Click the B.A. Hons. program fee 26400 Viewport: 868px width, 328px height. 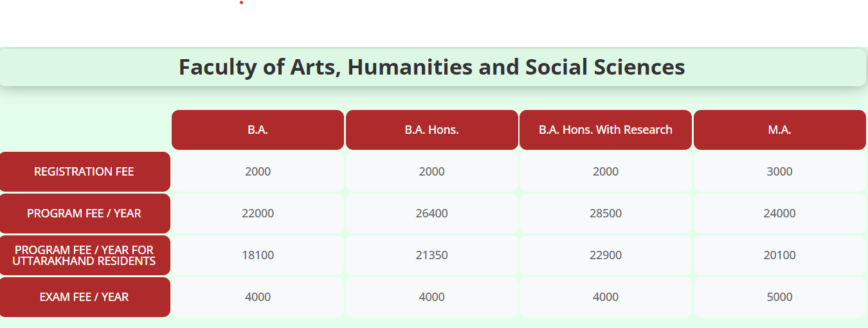431,214
